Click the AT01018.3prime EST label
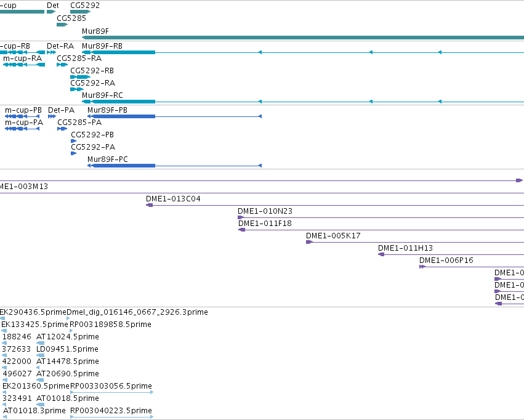Viewport: 524px width, 420px height. pyautogui.click(x=34, y=410)
